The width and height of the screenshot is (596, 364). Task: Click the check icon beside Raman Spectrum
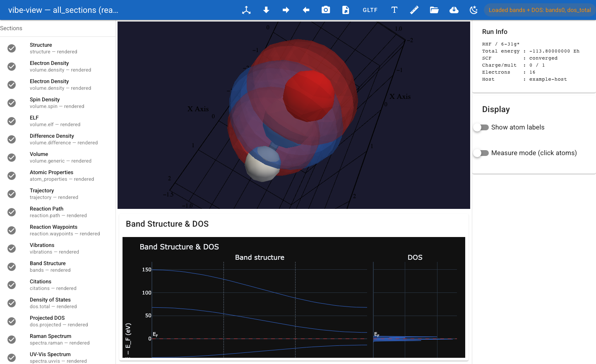tap(12, 340)
